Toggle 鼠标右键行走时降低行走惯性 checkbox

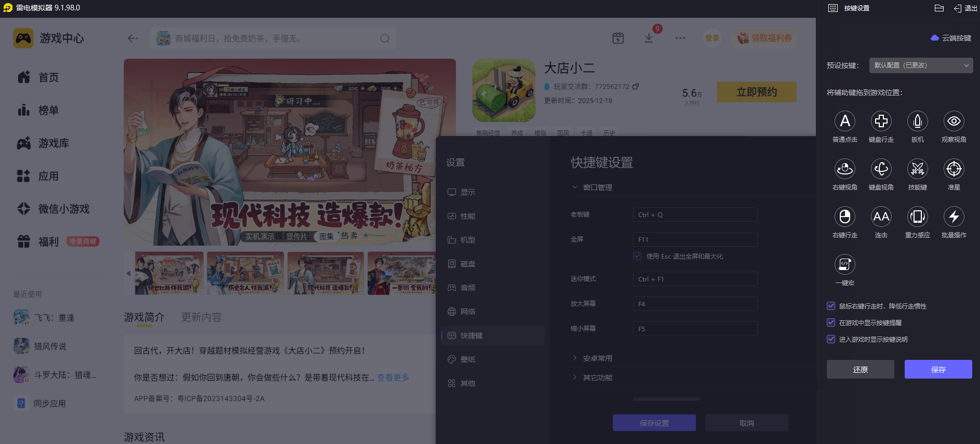(831, 306)
